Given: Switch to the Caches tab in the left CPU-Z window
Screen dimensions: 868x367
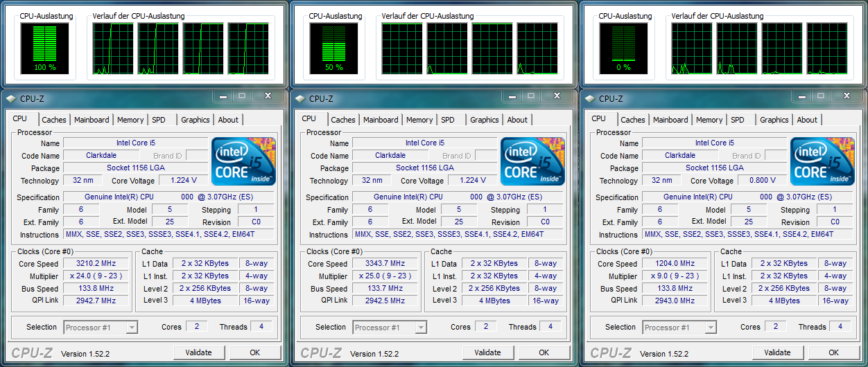Looking at the screenshot, I should pyautogui.click(x=54, y=120).
